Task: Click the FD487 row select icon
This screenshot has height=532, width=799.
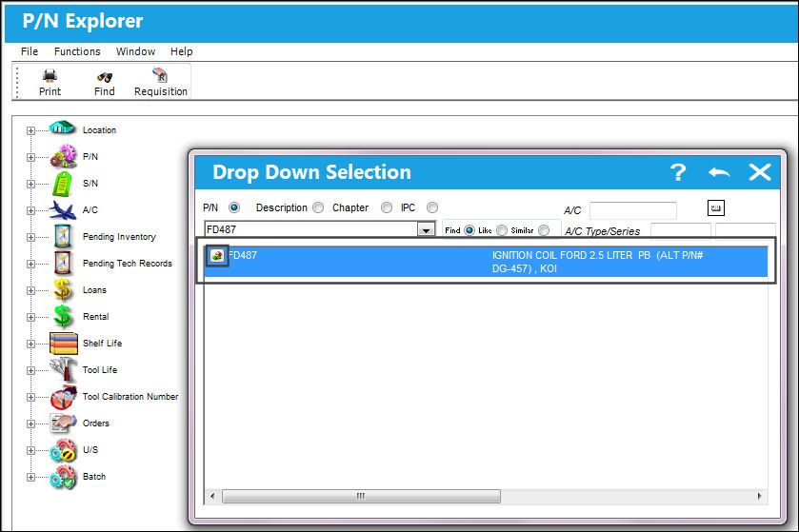Action: click(217, 256)
